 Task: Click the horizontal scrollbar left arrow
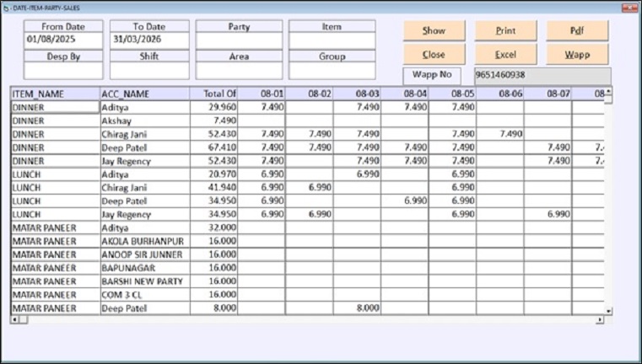click(x=14, y=320)
